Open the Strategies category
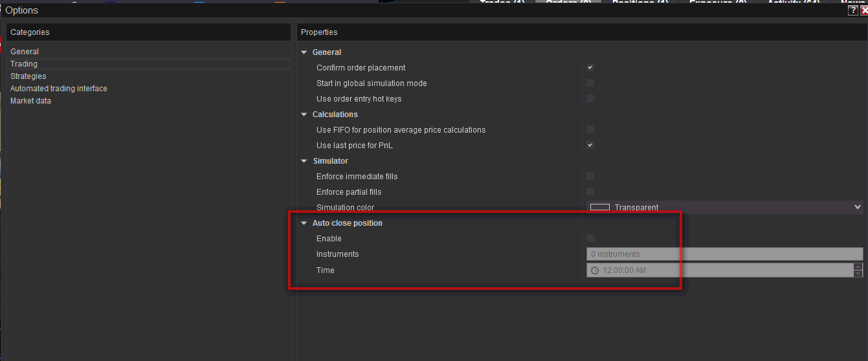Viewport: 868px width, 361px height. tap(28, 76)
